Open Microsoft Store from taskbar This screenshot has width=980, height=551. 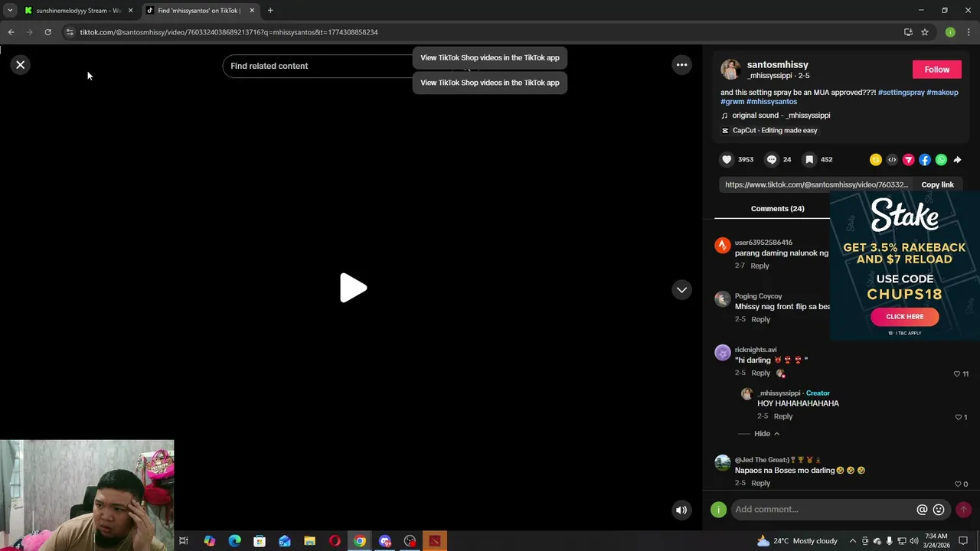click(260, 541)
